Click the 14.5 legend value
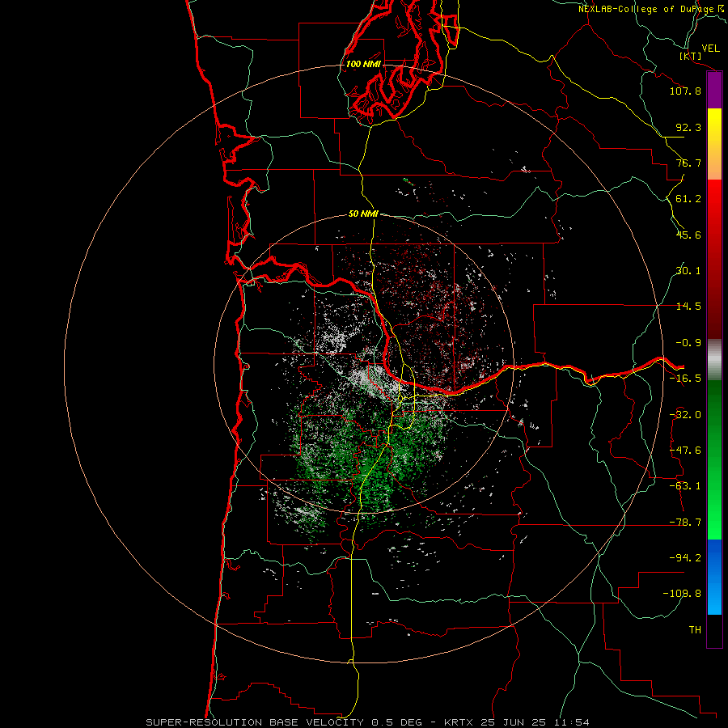Image resolution: width=728 pixels, height=728 pixels. [x=688, y=307]
